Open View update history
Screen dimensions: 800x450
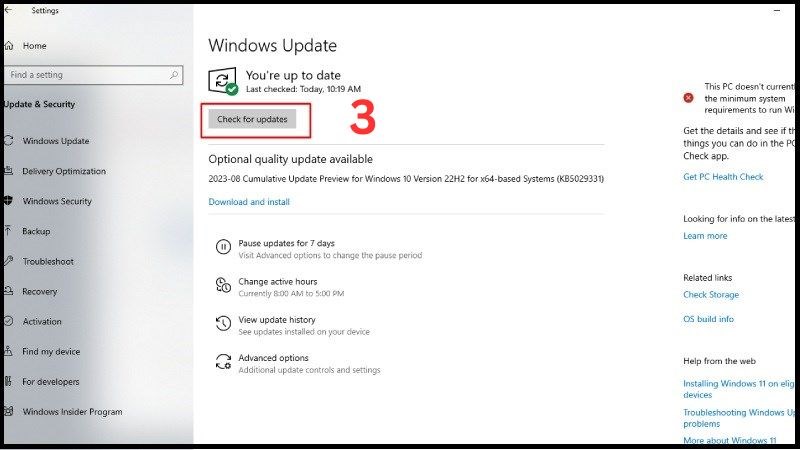(x=277, y=320)
